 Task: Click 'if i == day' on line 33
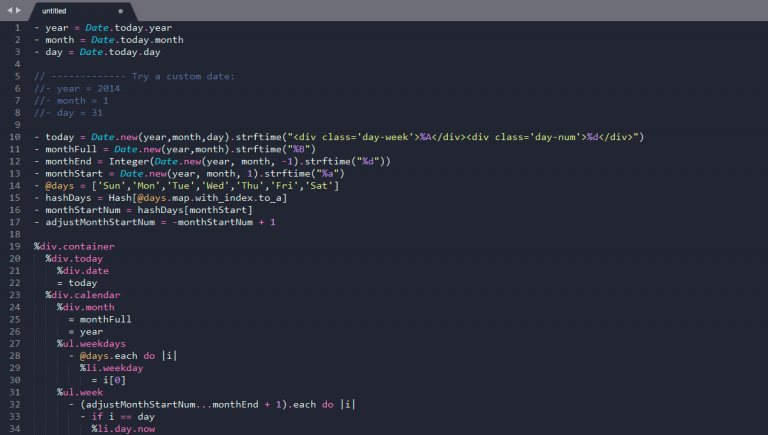coord(123,417)
